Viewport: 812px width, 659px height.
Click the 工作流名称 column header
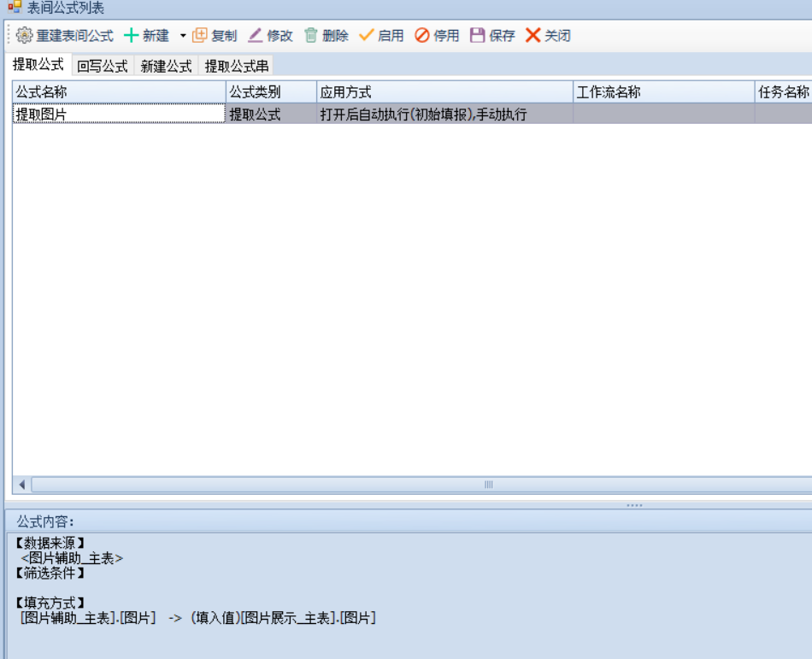662,92
